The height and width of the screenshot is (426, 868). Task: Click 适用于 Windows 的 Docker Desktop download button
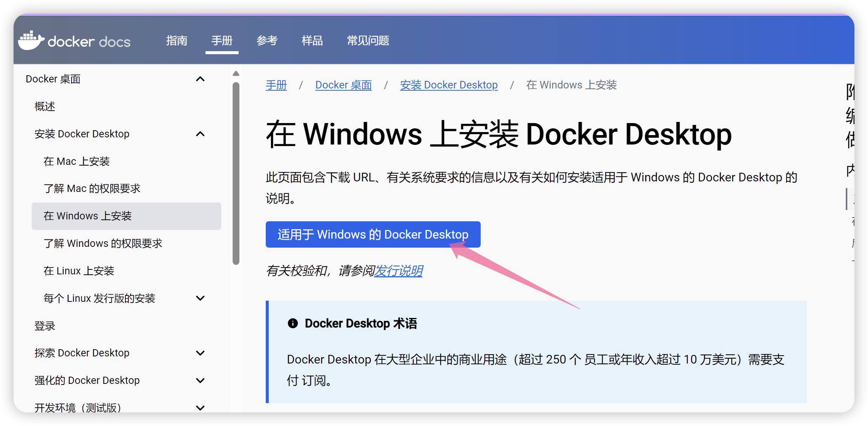click(x=373, y=234)
